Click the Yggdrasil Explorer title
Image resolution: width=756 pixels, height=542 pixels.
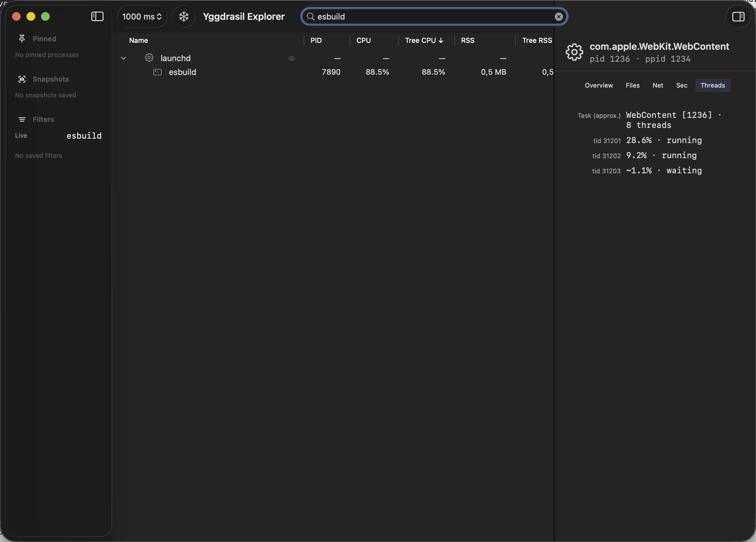[244, 16]
